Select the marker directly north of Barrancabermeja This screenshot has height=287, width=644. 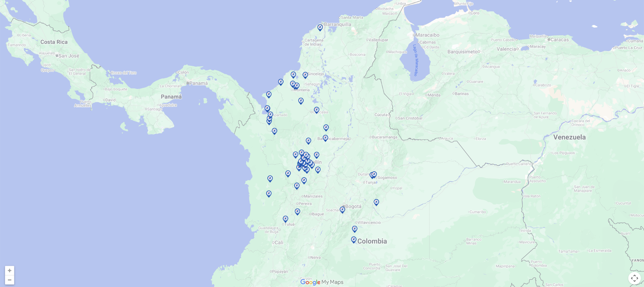click(x=326, y=128)
